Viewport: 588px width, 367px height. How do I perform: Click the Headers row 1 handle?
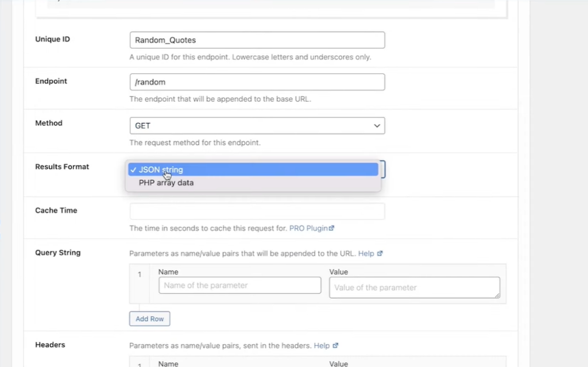[140, 364]
